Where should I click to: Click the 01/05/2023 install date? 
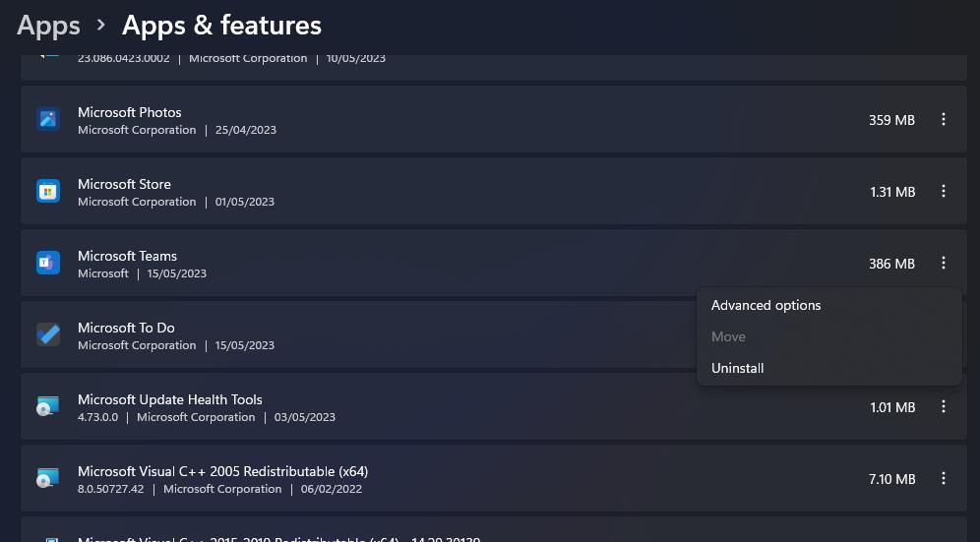point(245,202)
